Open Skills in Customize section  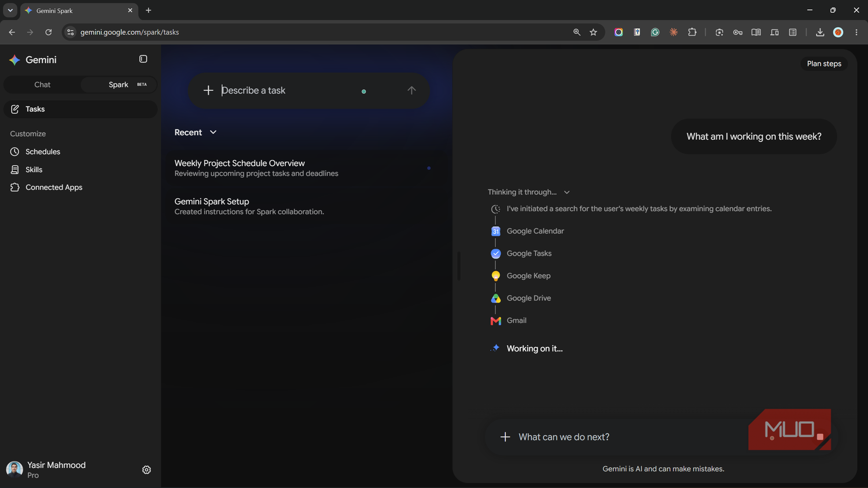tap(34, 169)
